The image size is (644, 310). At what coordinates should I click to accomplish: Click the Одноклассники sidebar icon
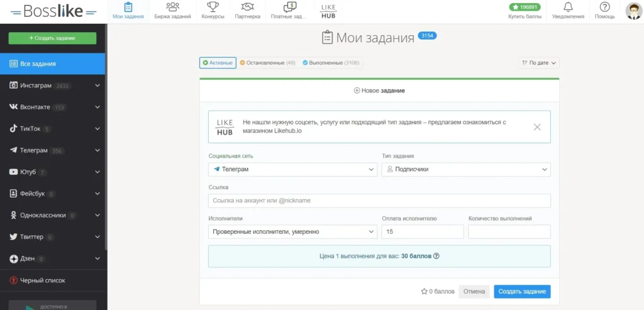tap(13, 215)
